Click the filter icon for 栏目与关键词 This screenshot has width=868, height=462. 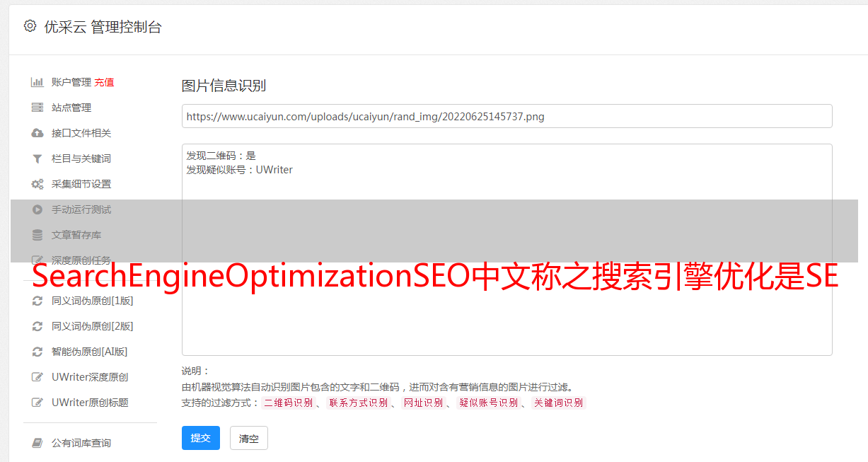(37, 158)
